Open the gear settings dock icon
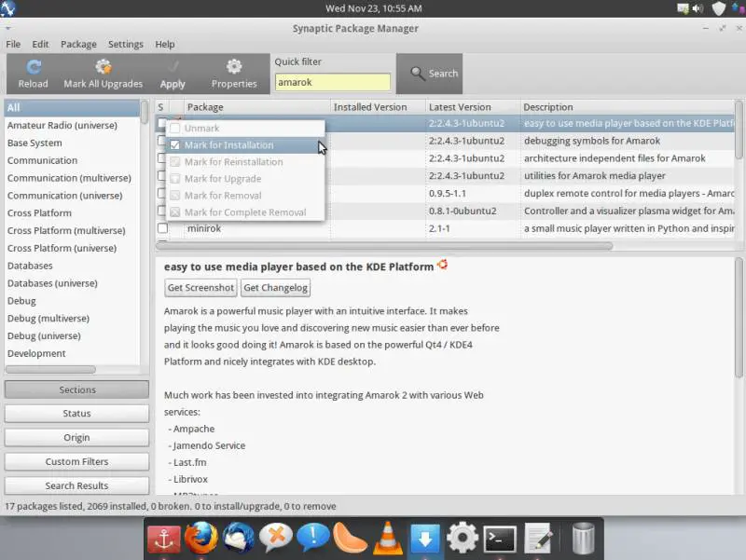746x560 pixels. click(x=462, y=539)
